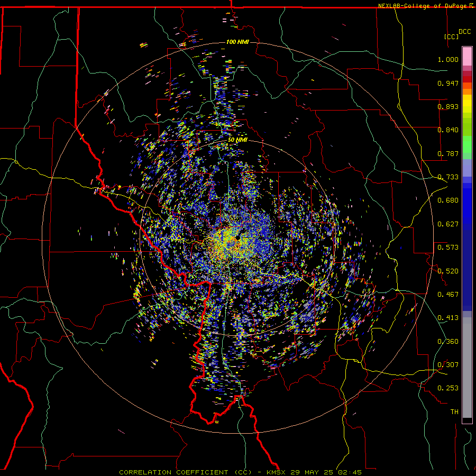The width and height of the screenshot is (476, 476).
Task: Click the 0.467 value on the legend
Action: [x=448, y=295]
